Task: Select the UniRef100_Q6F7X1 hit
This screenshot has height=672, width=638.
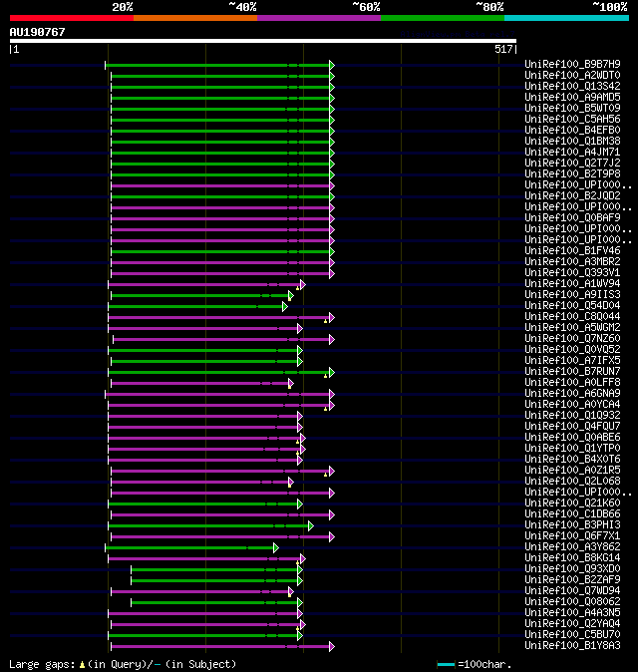Action: click(572, 536)
